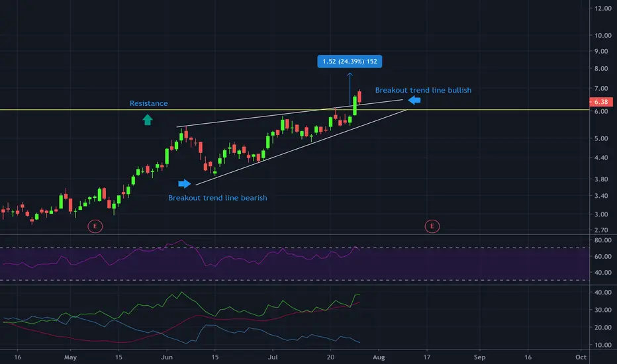Click the earnings E marker near August
The width and height of the screenshot is (617, 364).
(432, 226)
